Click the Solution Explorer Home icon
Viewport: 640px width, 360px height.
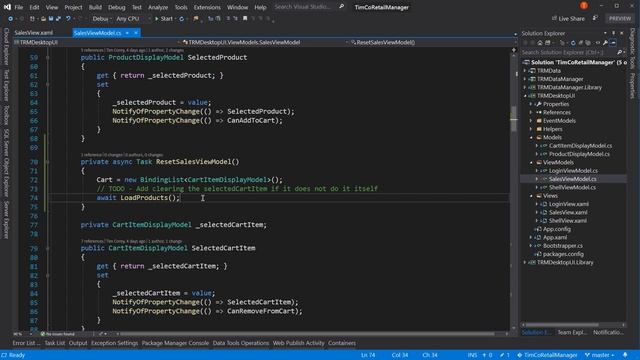pos(540,43)
